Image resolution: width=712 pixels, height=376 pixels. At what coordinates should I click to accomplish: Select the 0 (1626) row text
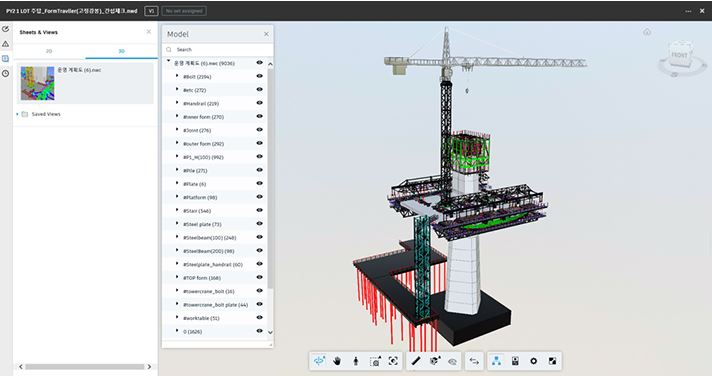tap(193, 331)
